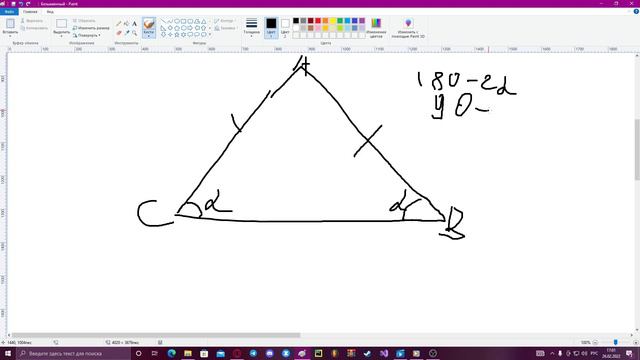Open the File (Файл) menu
The image size is (640, 360).
coord(9,11)
